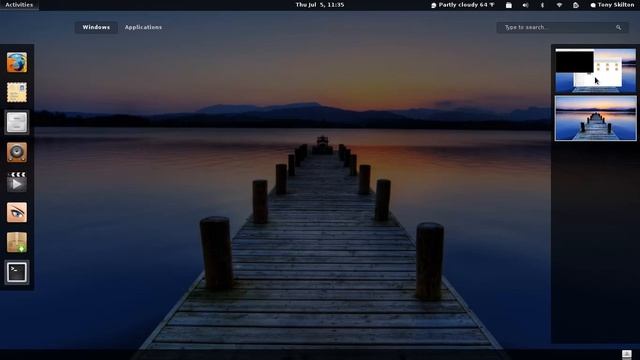Viewport: 640px width, 360px height.
Task: Launch the image viewer eye icon
Action: click(x=17, y=212)
